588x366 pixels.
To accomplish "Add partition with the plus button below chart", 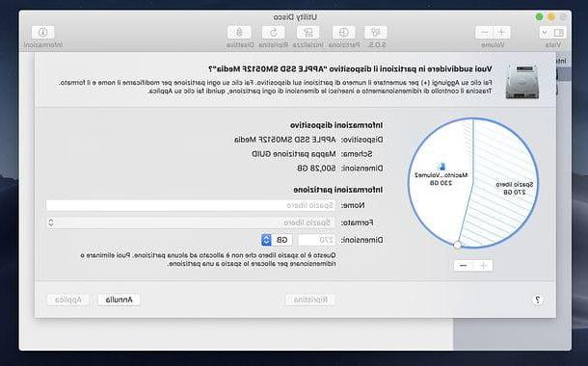I will coord(483,266).
